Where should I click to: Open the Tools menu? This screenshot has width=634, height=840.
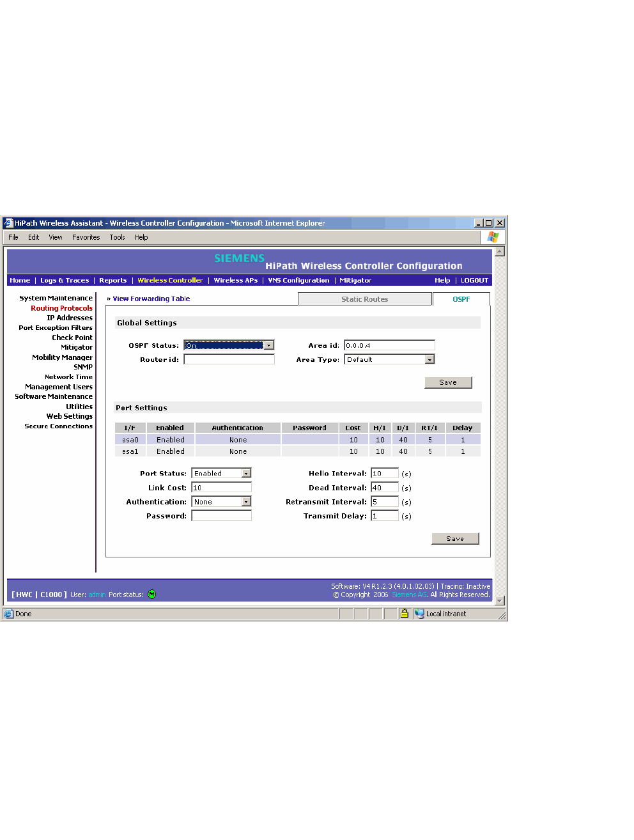tap(118, 237)
